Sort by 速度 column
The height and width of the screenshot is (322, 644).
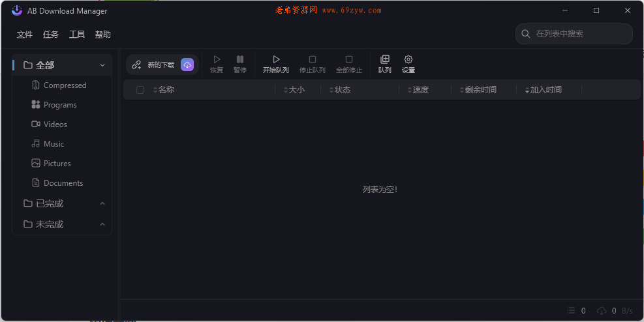click(418, 90)
